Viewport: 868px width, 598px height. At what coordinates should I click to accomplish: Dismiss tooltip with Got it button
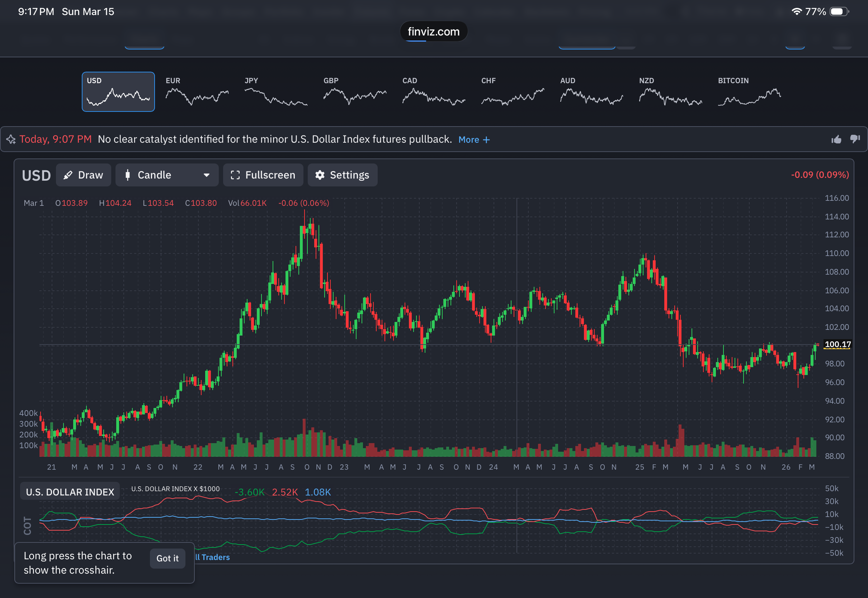[x=168, y=558]
